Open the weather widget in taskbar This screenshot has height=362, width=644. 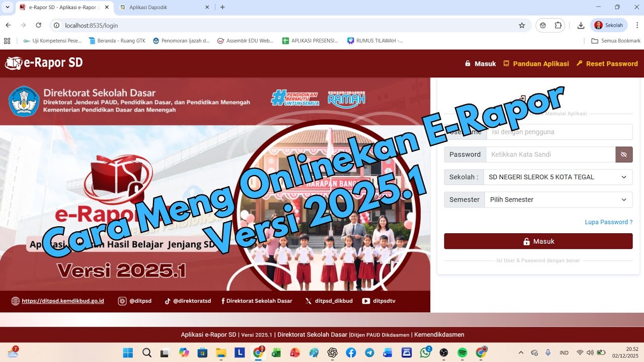pos(13,352)
